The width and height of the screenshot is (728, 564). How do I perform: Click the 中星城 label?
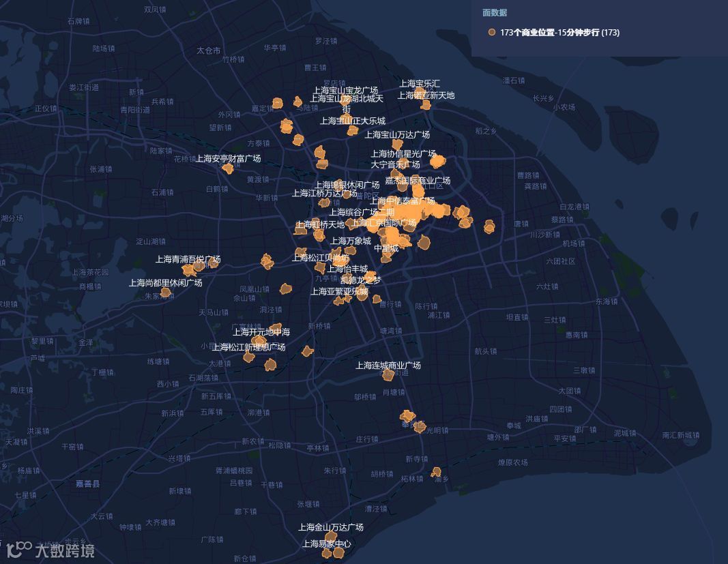386,248
